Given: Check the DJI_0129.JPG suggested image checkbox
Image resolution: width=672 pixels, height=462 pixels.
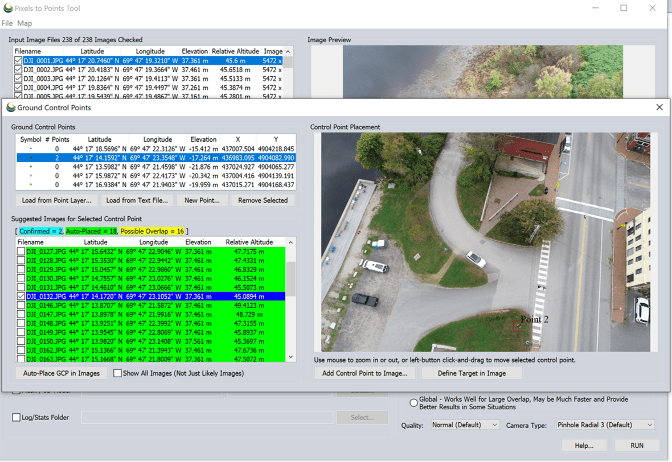Looking at the screenshot, I should click(21, 270).
